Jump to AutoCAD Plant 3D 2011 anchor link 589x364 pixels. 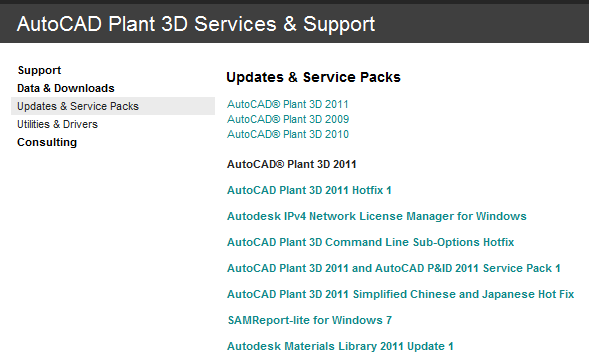click(x=288, y=104)
